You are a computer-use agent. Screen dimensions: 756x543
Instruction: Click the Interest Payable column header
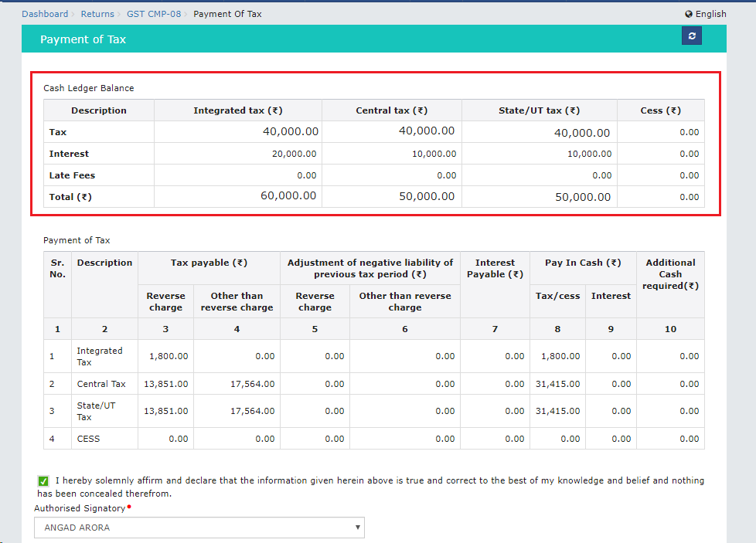495,268
